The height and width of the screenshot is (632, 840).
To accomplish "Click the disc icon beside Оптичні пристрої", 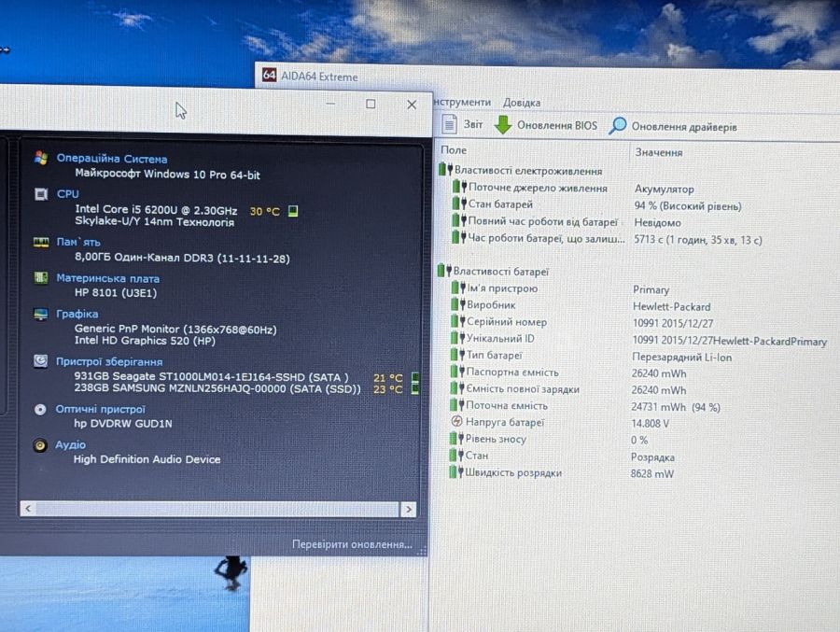I will (x=39, y=410).
